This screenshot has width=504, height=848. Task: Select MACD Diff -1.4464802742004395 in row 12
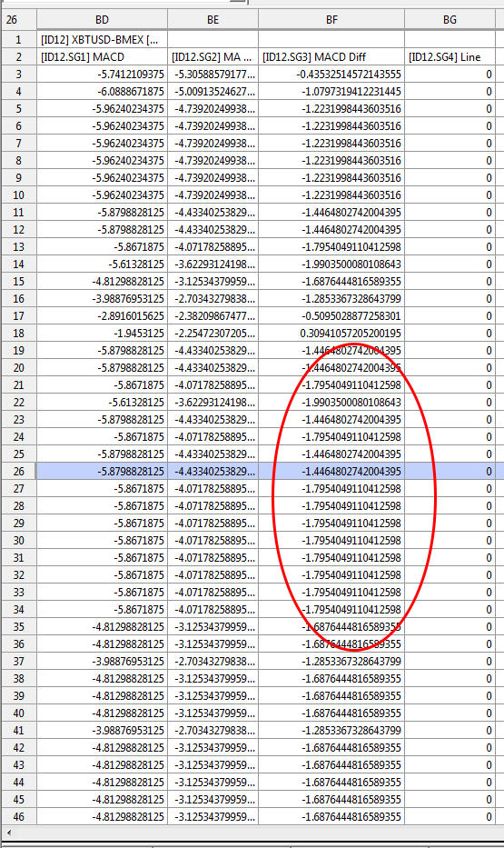(331, 229)
